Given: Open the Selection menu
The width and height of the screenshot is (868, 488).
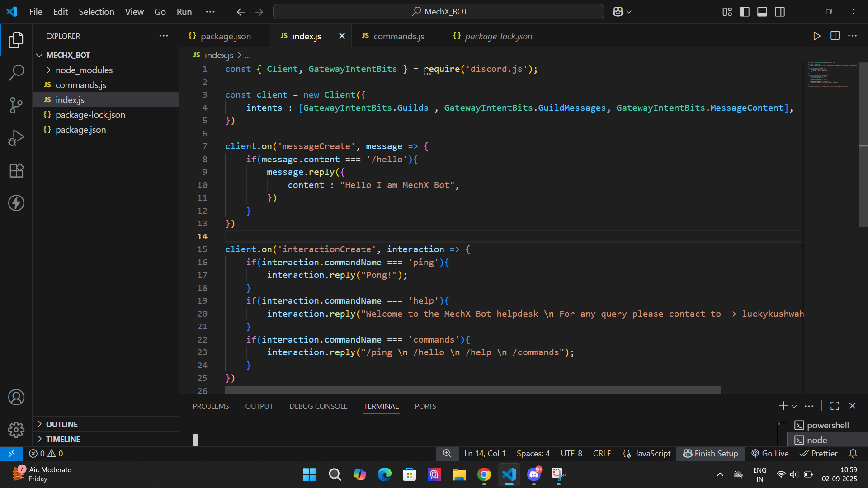Looking at the screenshot, I should (96, 12).
